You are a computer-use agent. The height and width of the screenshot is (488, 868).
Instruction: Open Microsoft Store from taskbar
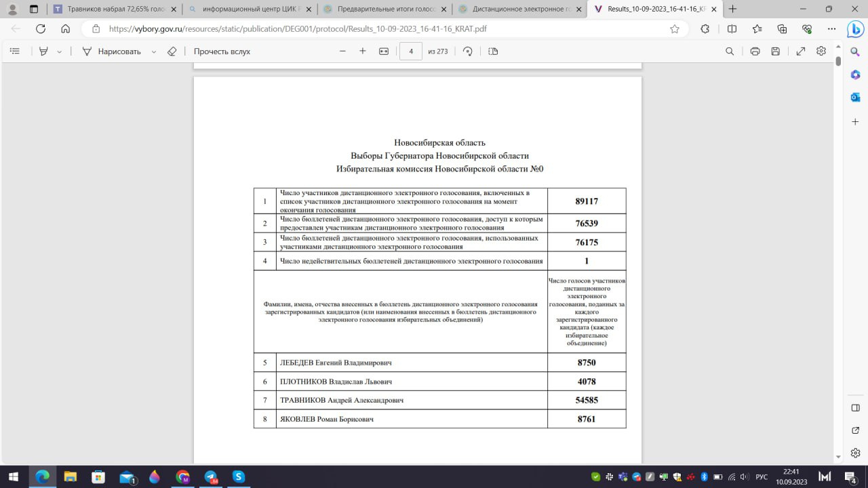(98, 476)
